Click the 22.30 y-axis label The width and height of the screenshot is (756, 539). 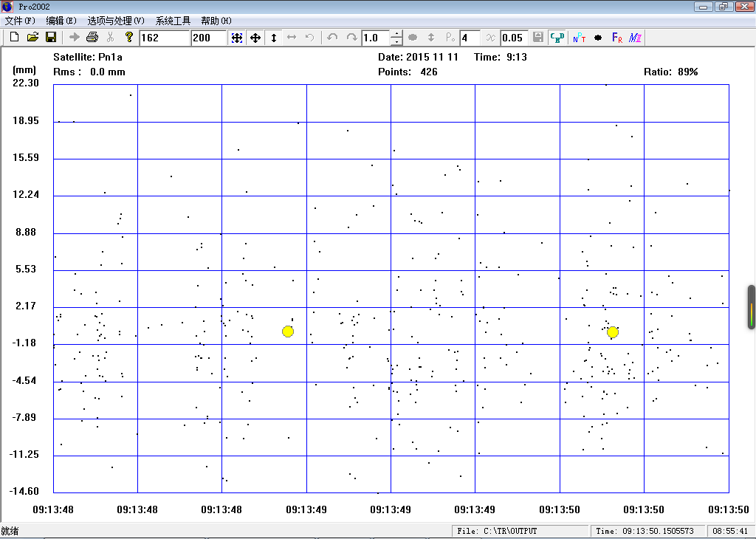26,83
